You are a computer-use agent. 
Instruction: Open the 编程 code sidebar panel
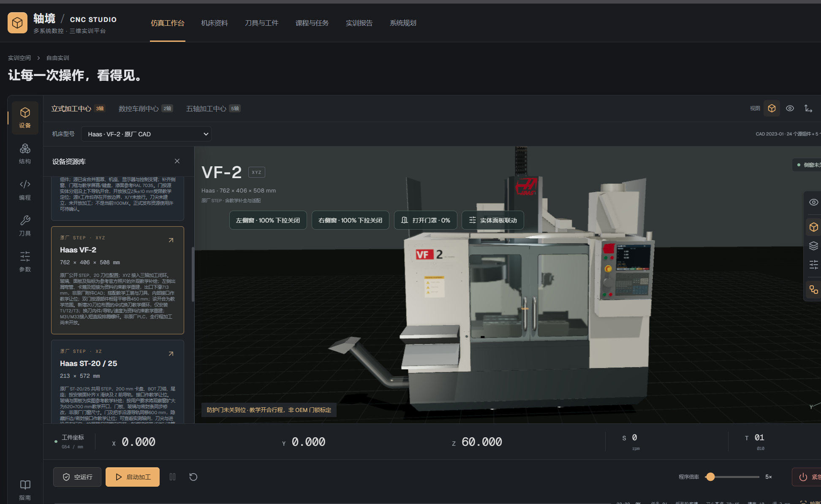(x=25, y=190)
